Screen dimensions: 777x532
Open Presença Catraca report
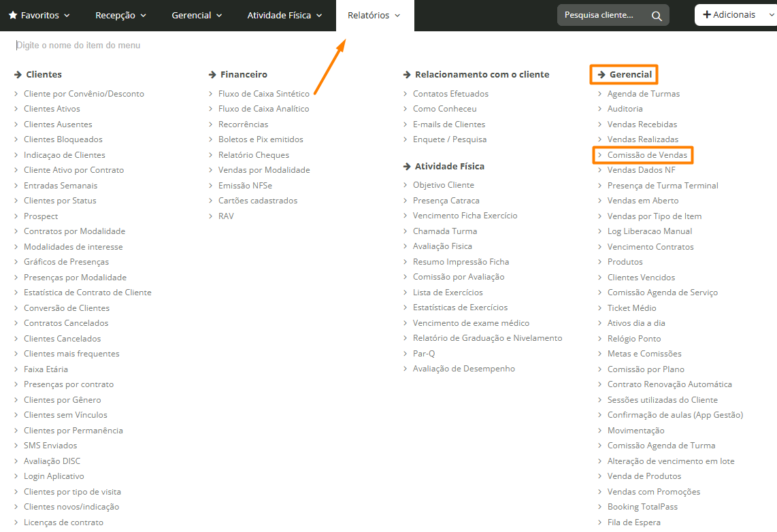pyautogui.click(x=446, y=201)
